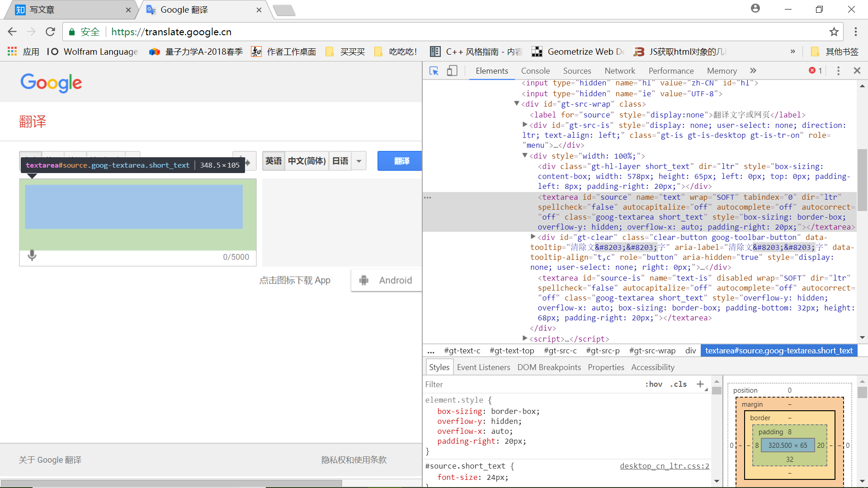Open the DOM Breakpoints pane

pos(549,367)
